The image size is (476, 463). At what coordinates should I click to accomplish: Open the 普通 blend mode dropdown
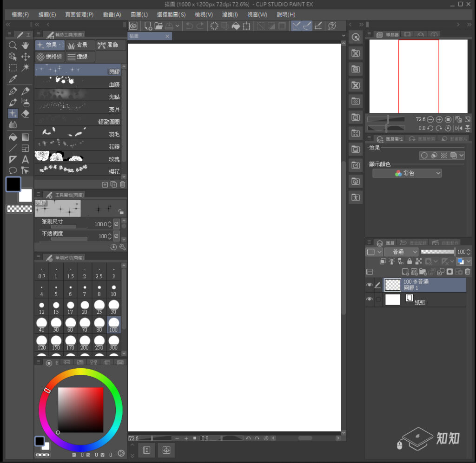coord(401,252)
